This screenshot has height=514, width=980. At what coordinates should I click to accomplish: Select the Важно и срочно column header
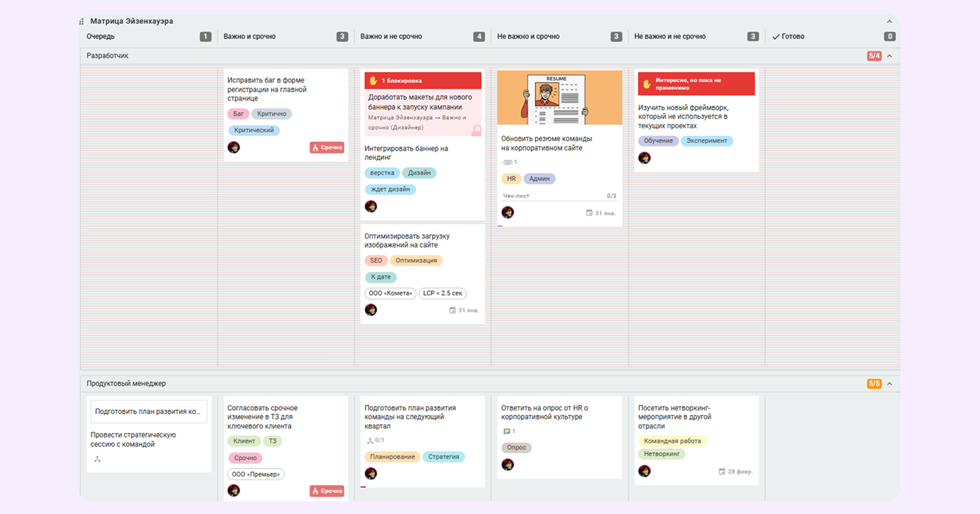[x=249, y=37]
